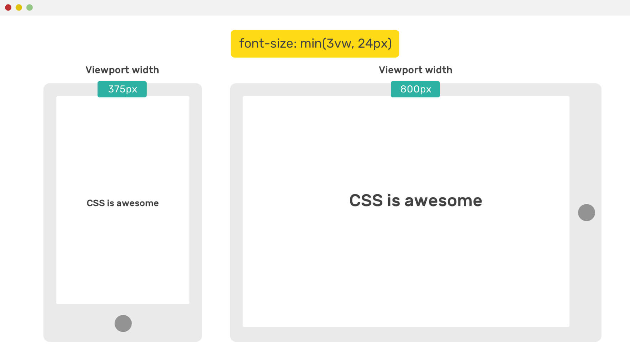Image resolution: width=630 pixels, height=364 pixels.
Task: Click the "3vw" value in the code label
Action: [x=340, y=43]
